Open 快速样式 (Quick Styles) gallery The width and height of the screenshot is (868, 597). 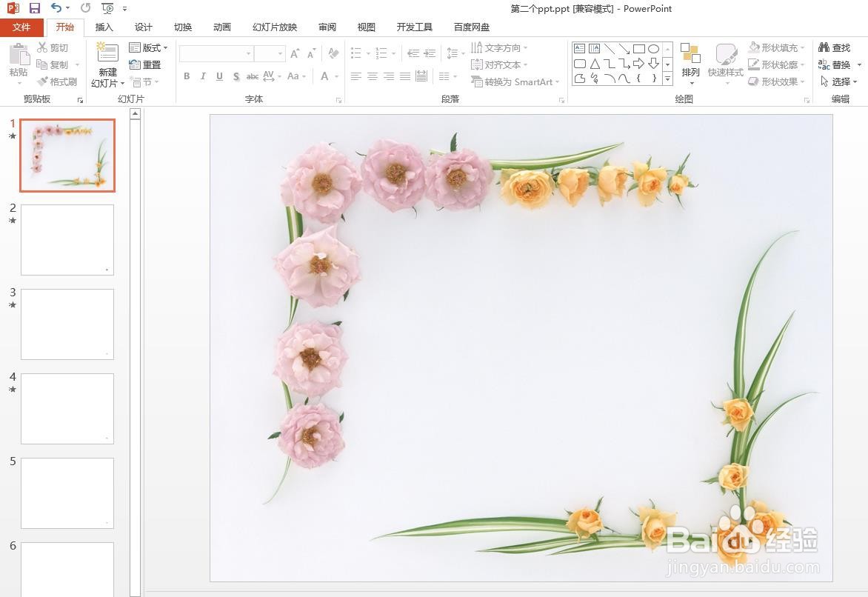pos(726,64)
